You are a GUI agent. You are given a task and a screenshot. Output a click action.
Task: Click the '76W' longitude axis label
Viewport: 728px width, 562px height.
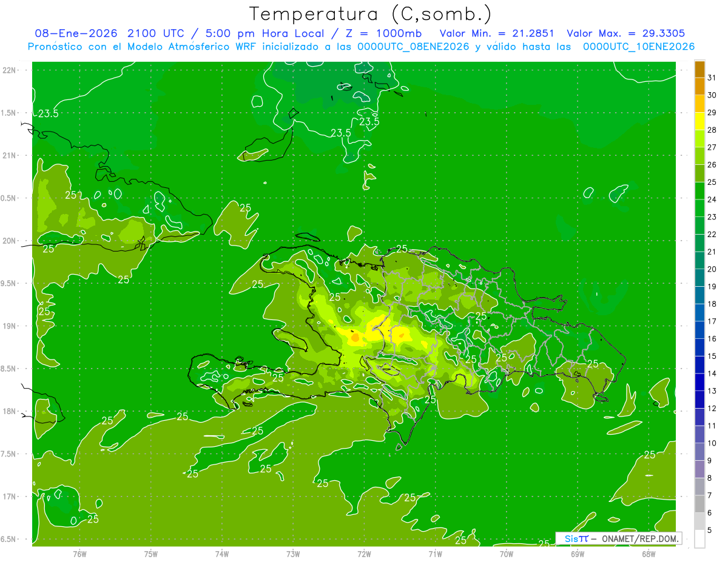pos(79,554)
